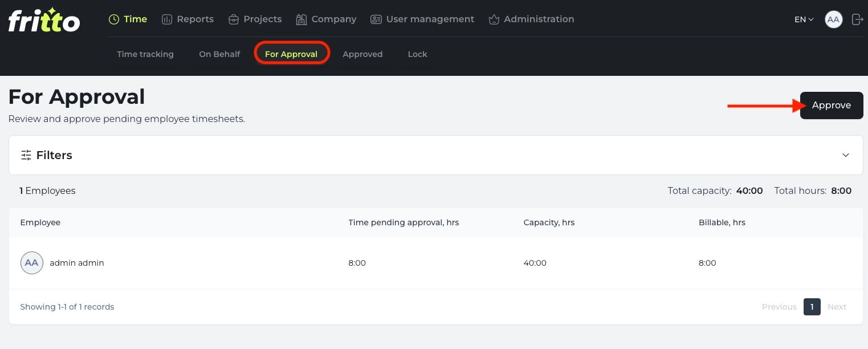
Task: Click the Billable, hrs column header
Action: coord(722,222)
